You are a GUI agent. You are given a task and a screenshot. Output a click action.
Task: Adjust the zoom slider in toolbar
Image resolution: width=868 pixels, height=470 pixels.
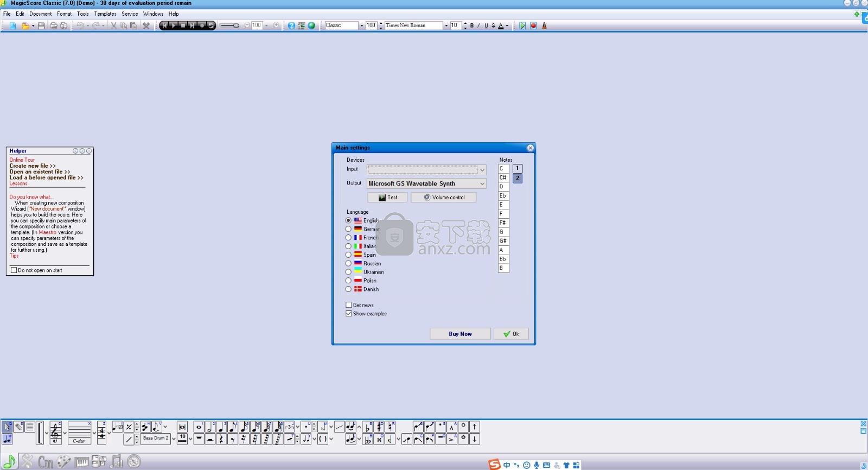point(231,26)
